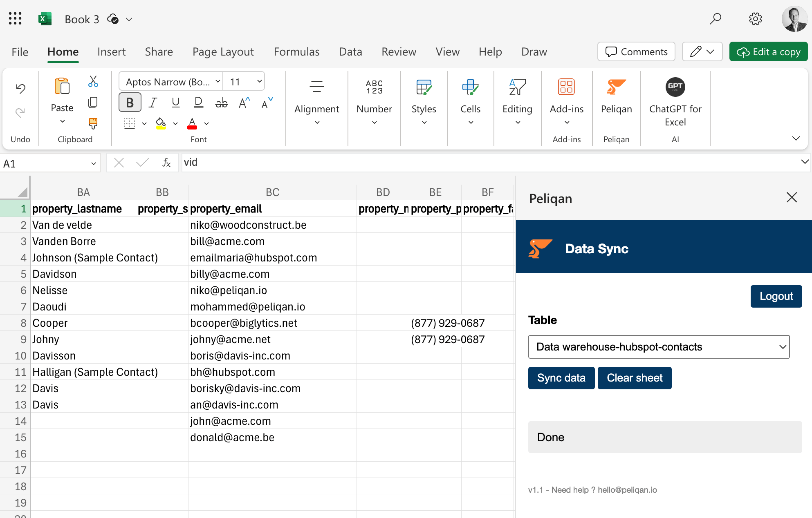The height and width of the screenshot is (518, 812).
Task: Expand the Book 3 title chevron
Action: [129, 19]
